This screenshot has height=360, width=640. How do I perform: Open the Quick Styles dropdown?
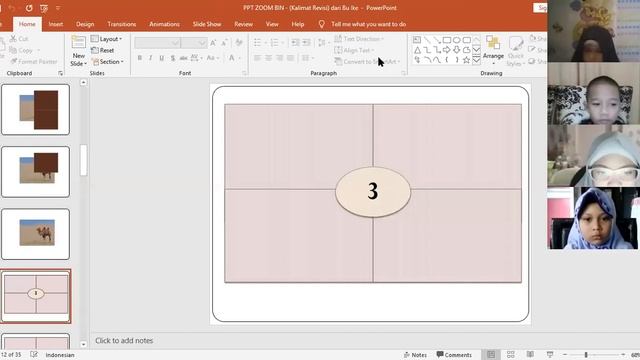[516, 51]
